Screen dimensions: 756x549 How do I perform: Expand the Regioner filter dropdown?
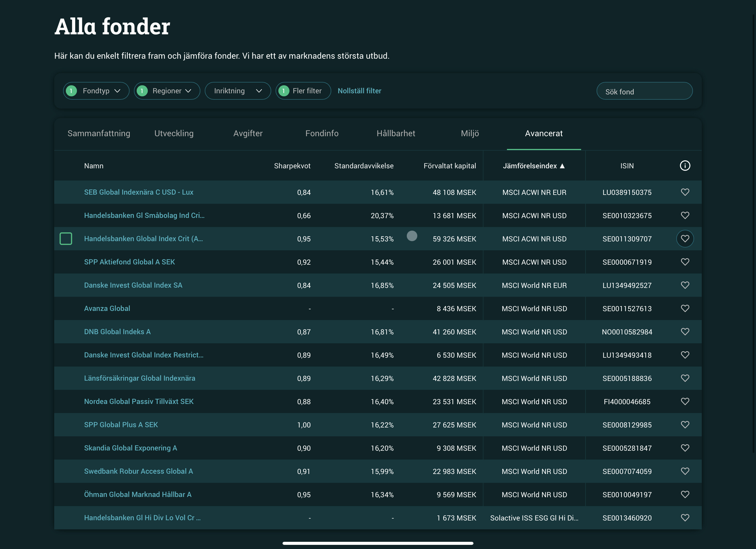click(x=167, y=91)
